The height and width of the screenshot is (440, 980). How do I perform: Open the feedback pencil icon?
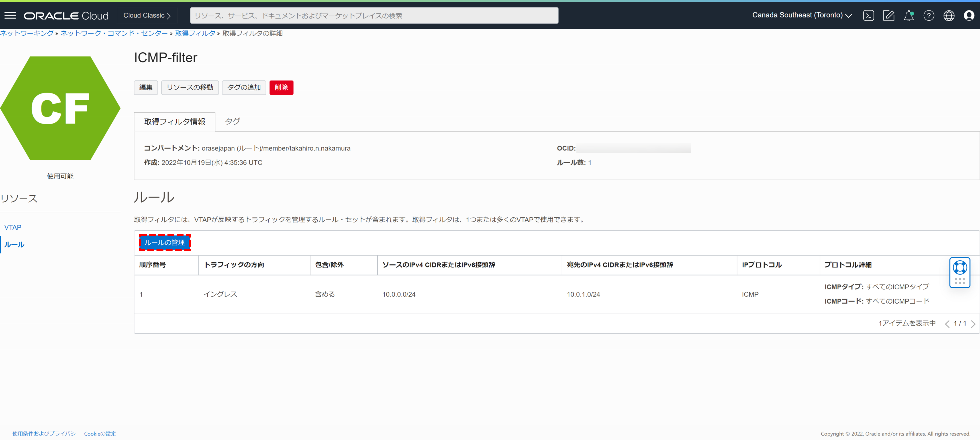[889, 15]
